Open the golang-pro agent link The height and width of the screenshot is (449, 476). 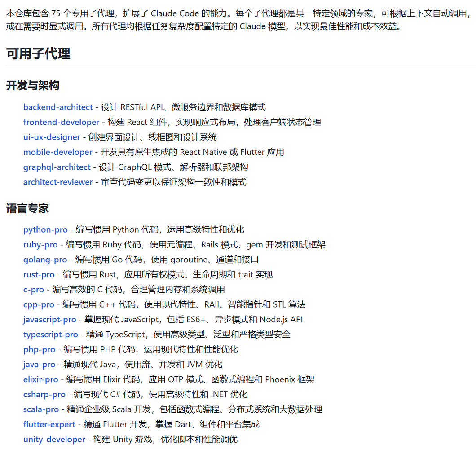[45, 260]
